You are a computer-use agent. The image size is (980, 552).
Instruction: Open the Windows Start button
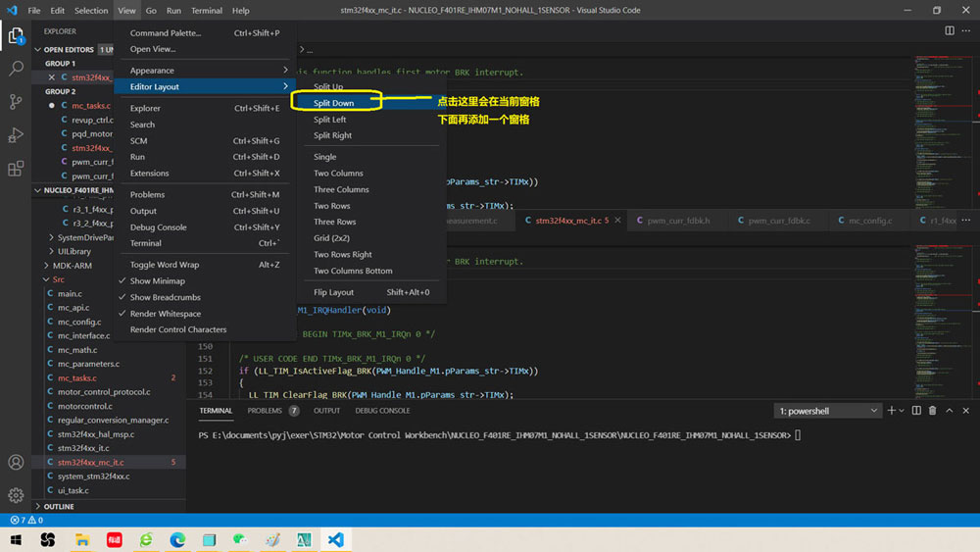(x=16, y=539)
